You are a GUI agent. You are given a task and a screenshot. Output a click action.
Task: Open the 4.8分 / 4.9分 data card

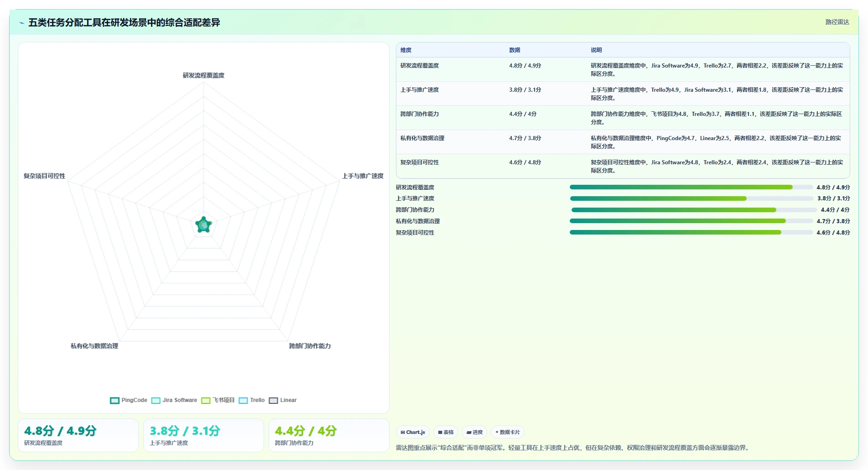[78, 435]
